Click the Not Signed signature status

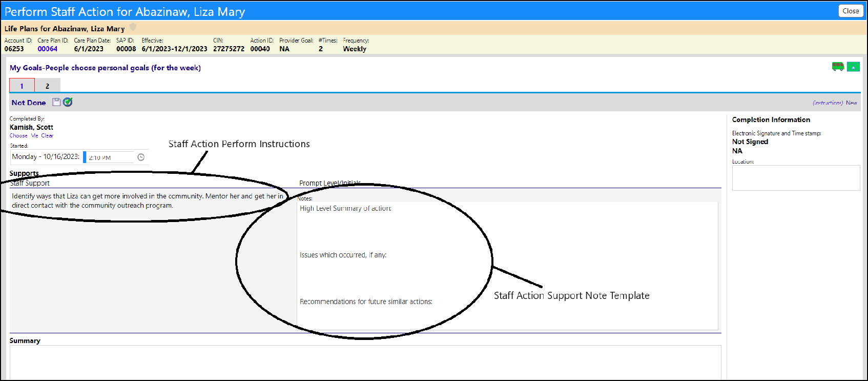[750, 142]
